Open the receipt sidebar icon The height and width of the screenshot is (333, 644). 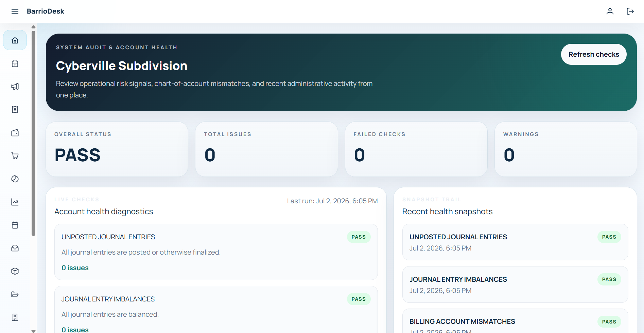click(x=15, y=110)
